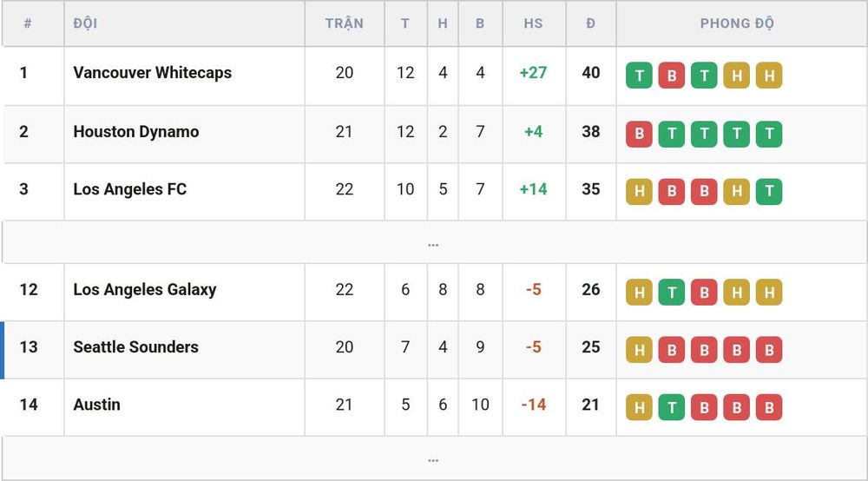
Task: Click Los Angeles FC's green T form badge
Action: pos(769,192)
